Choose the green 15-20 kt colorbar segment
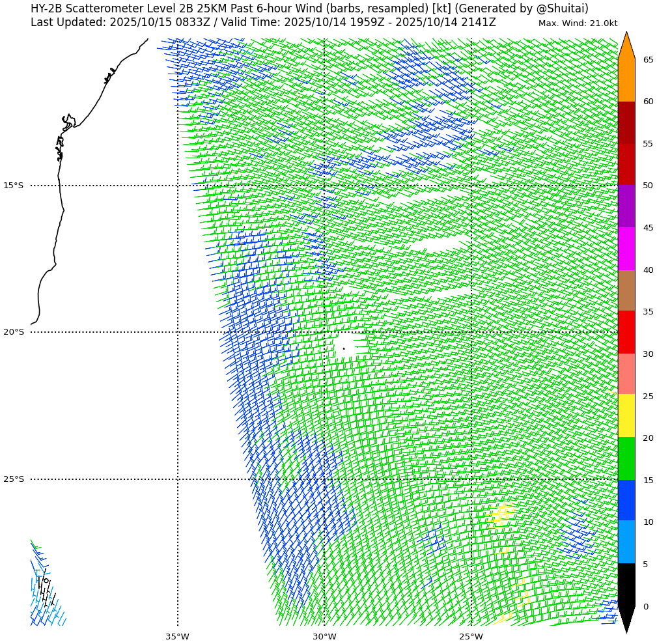The height and width of the screenshot is (644, 657). [626, 458]
